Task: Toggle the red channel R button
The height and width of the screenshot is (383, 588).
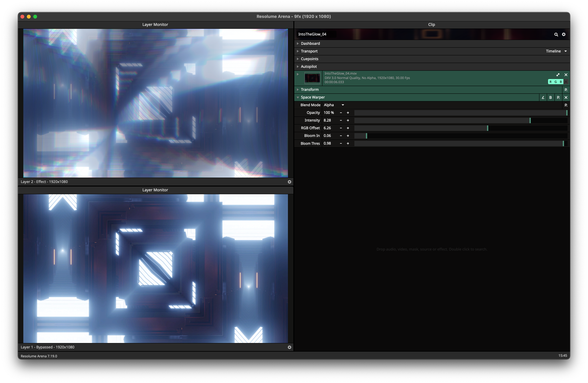Action: (x=551, y=82)
